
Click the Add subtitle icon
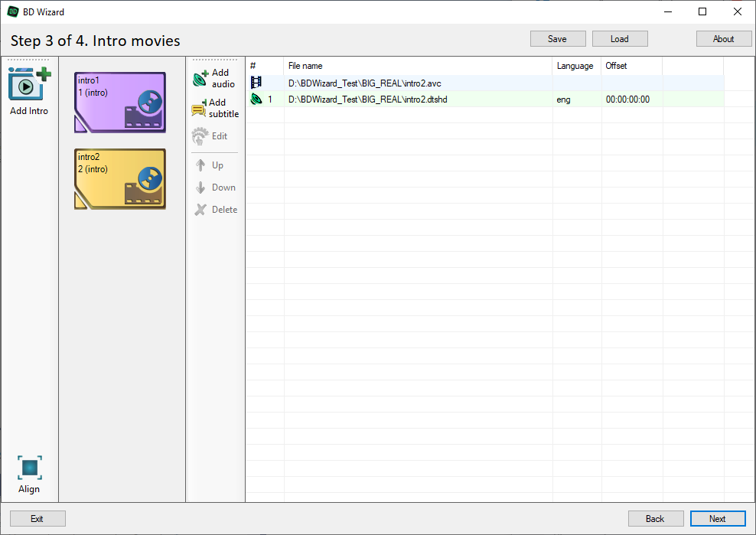(199, 109)
